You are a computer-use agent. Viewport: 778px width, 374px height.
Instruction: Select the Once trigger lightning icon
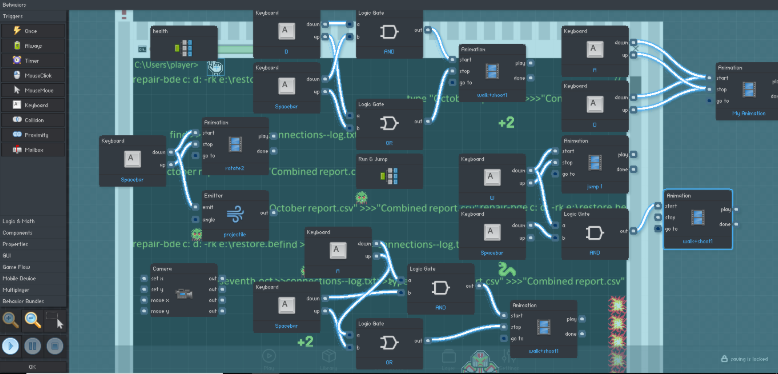click(16, 31)
